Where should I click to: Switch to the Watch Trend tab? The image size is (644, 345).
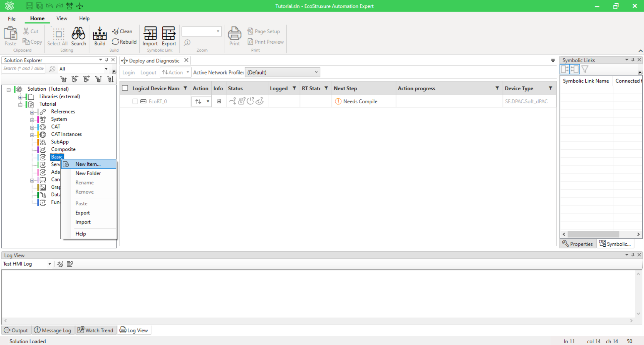click(96, 330)
